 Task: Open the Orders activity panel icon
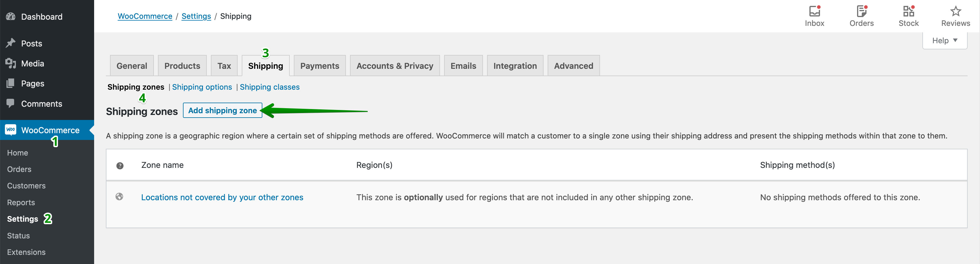point(861,11)
